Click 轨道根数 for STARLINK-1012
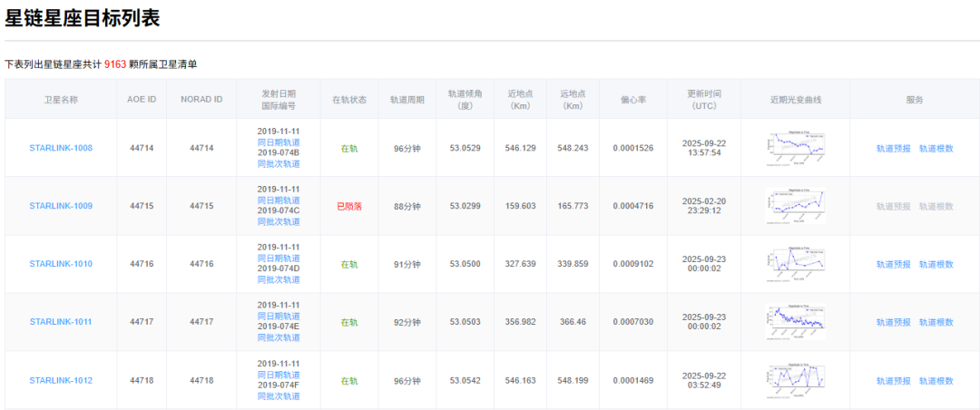Screen dimensions: 980x410 (936, 380)
